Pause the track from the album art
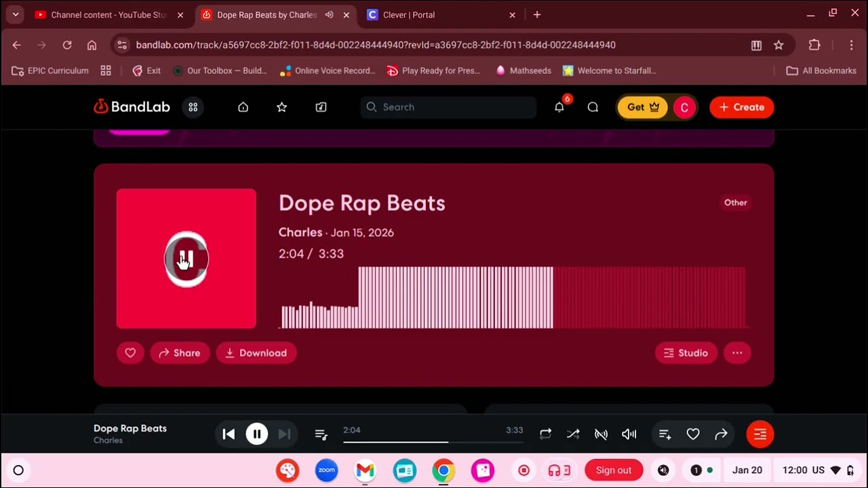The image size is (868, 488). (186, 259)
